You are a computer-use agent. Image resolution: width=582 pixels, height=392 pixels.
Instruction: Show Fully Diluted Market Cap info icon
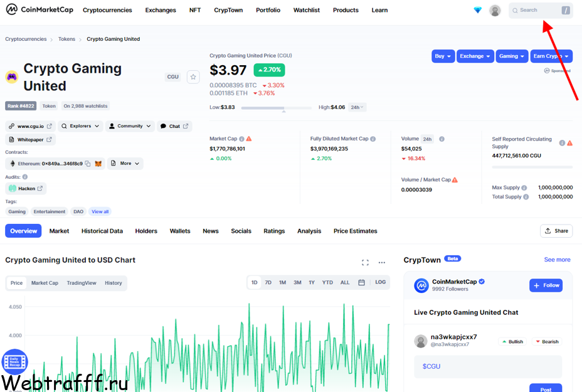pos(373,139)
